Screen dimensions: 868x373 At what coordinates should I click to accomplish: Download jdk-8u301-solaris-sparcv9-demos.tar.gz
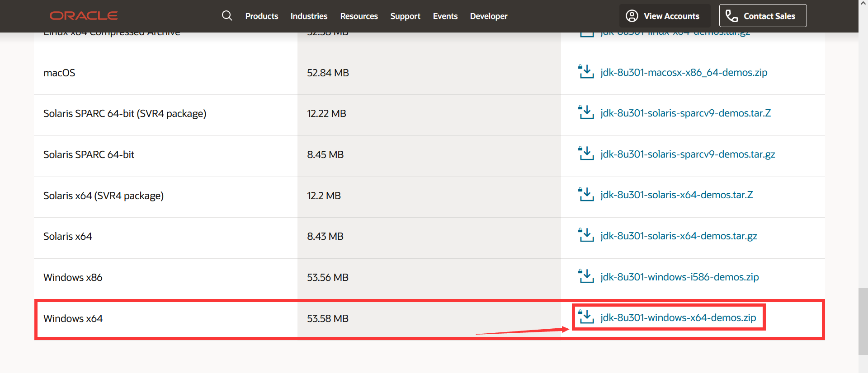click(688, 154)
